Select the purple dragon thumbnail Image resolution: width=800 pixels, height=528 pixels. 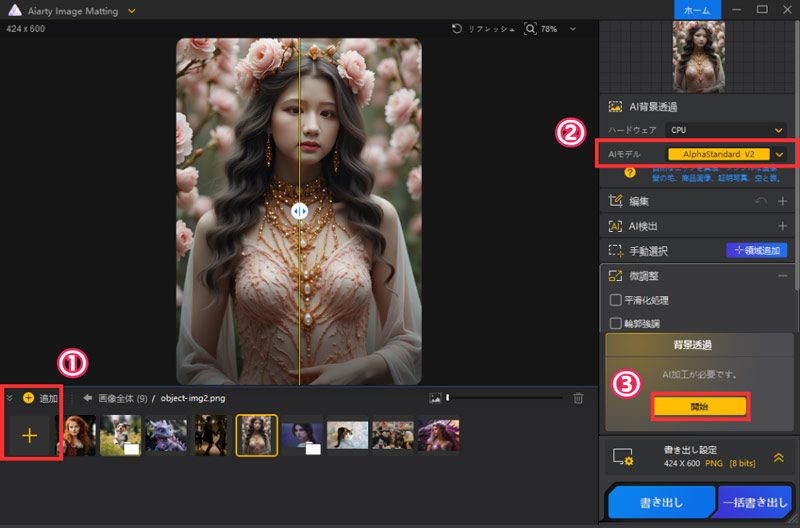pos(166,435)
